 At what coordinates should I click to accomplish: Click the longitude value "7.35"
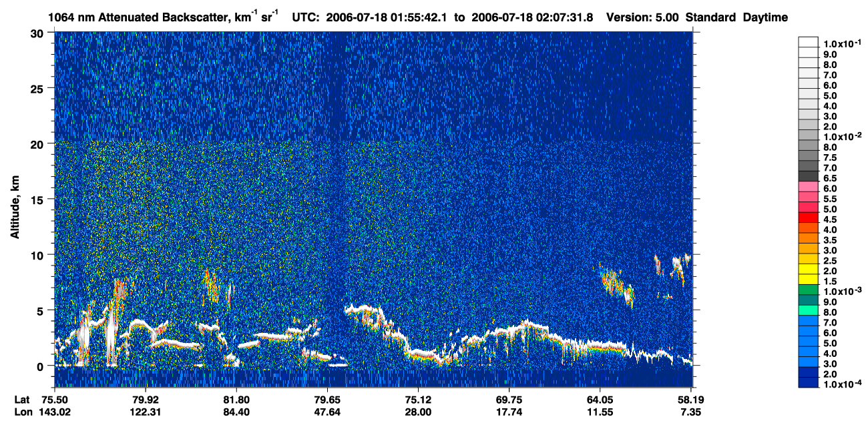pos(690,412)
